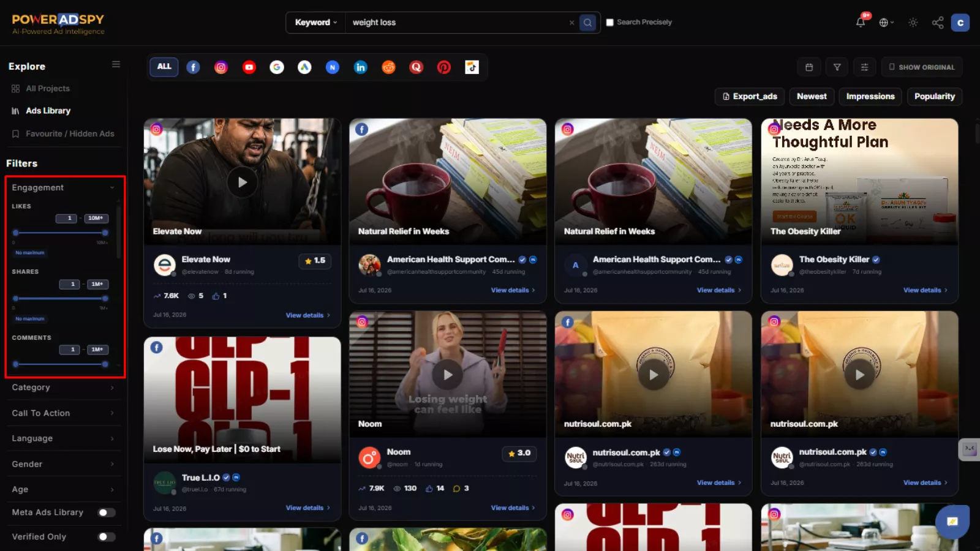Click the funnel filter icon
Image resolution: width=980 pixels, height=551 pixels.
[837, 67]
